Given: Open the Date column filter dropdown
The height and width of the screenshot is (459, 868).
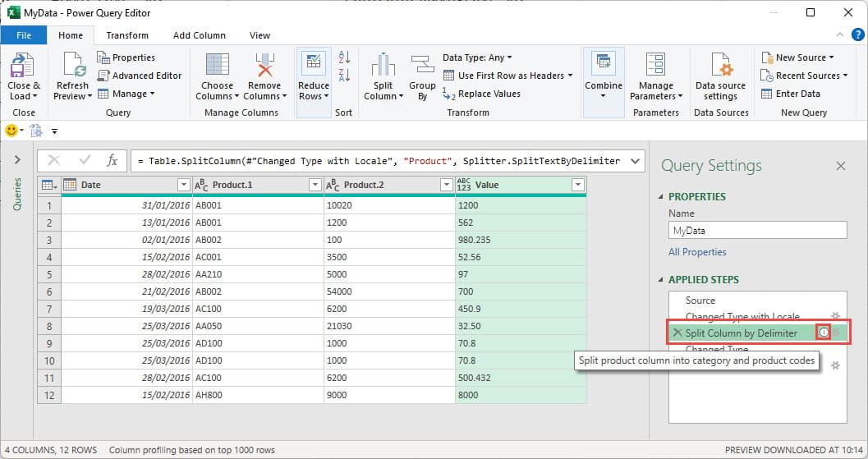Looking at the screenshot, I should (183, 186).
